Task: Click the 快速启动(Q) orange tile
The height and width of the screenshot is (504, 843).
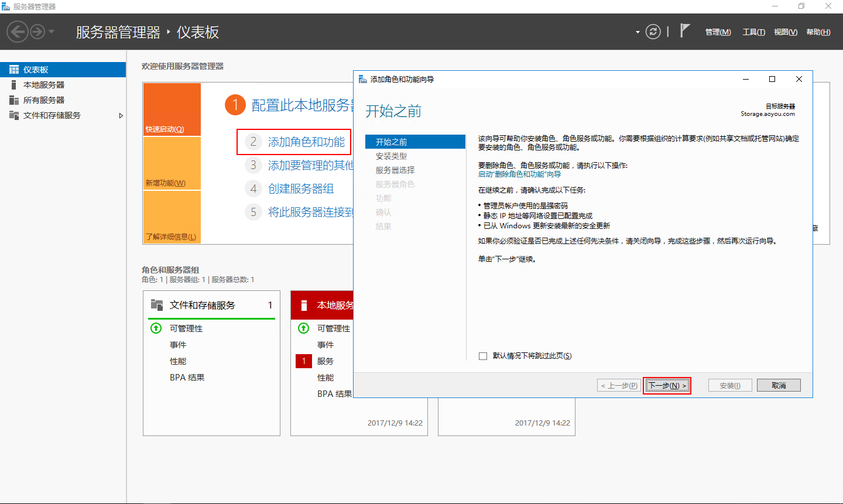Action: pyautogui.click(x=172, y=109)
